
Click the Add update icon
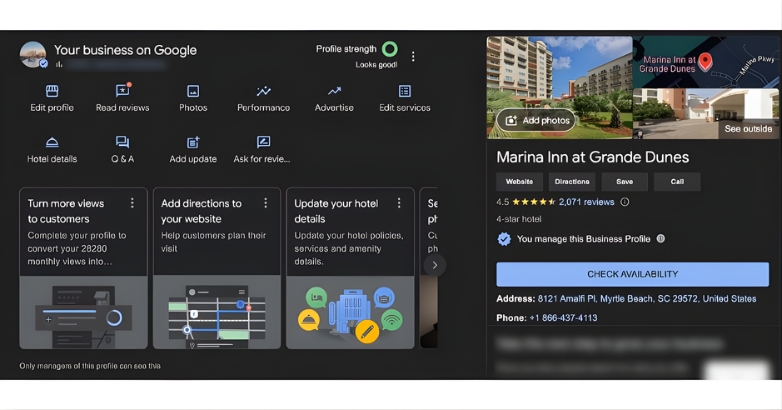click(x=193, y=143)
